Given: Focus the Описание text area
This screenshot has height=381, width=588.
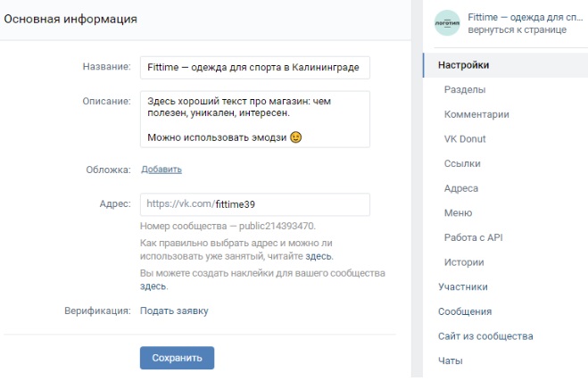Looking at the screenshot, I should click(255, 119).
